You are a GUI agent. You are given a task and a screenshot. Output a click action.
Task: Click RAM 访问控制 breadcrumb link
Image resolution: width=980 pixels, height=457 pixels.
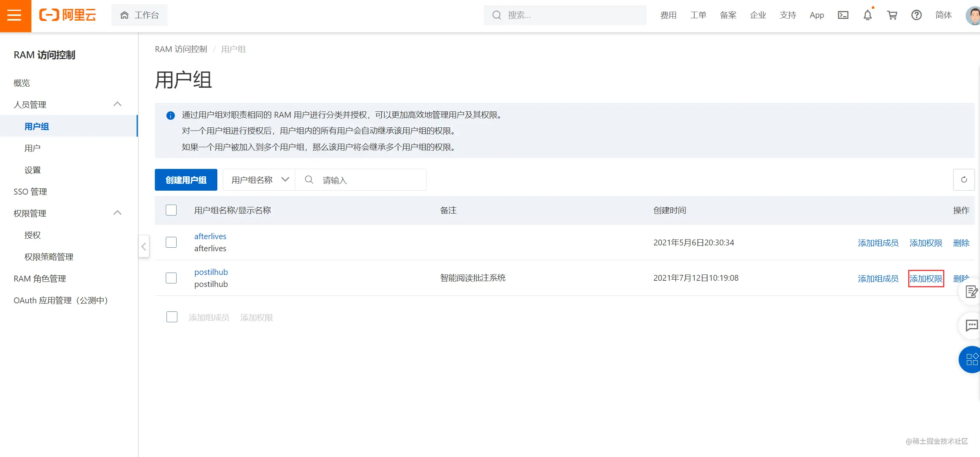pos(181,49)
